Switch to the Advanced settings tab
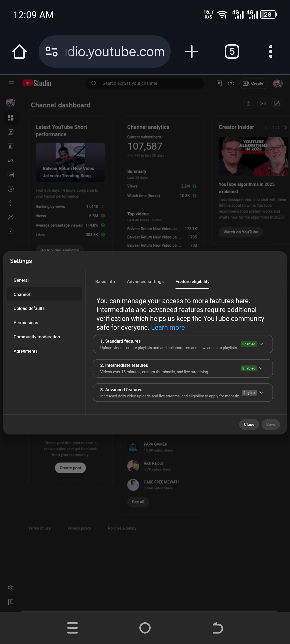290x644 pixels. (145, 281)
